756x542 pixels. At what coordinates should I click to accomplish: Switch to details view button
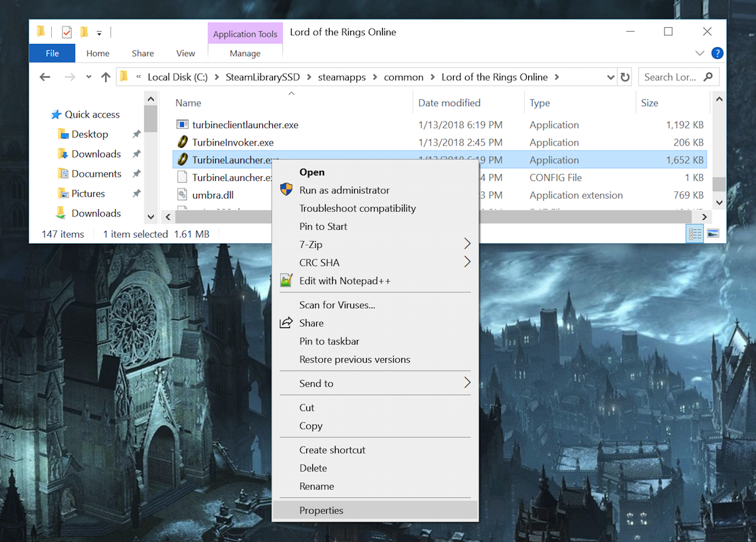695,234
